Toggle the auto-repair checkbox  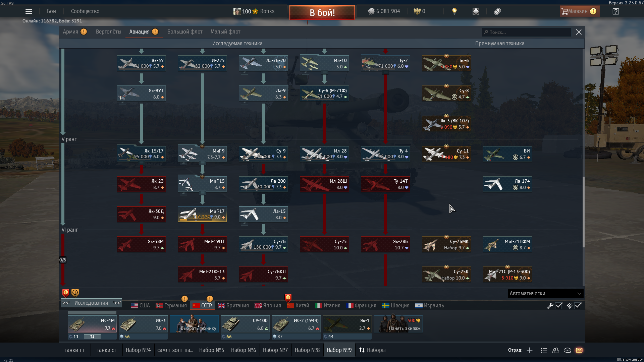(x=559, y=306)
